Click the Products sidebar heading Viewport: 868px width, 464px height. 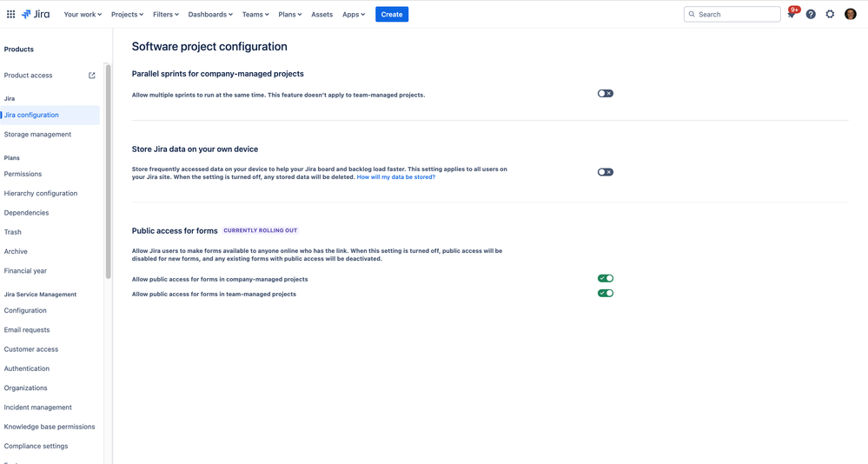[19, 50]
